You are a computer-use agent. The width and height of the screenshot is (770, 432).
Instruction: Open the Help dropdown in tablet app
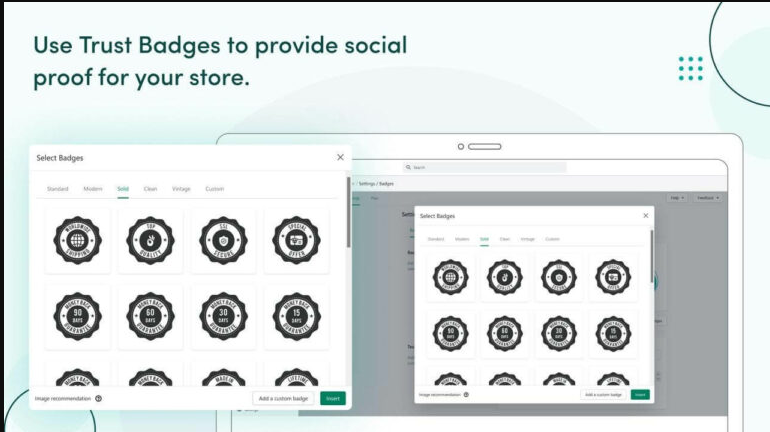pyautogui.click(x=677, y=198)
